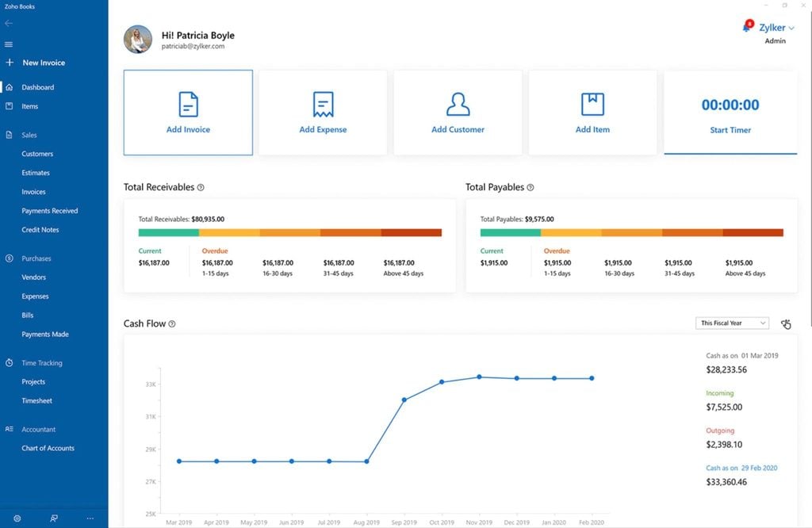Click the plus icon beside New Invoice

pyautogui.click(x=10, y=62)
